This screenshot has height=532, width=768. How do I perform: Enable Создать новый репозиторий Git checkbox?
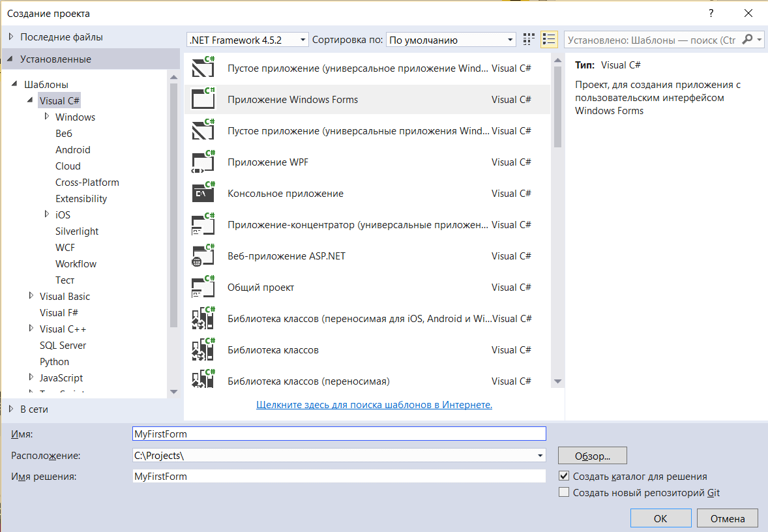pos(564,492)
